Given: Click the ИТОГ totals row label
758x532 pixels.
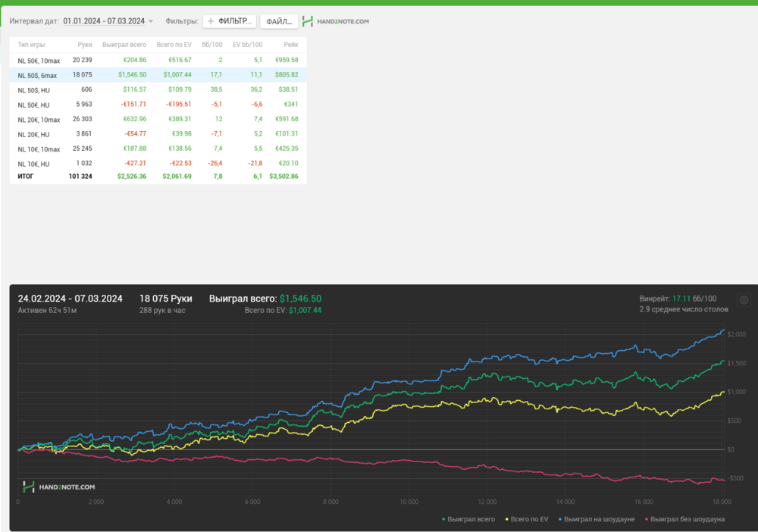Looking at the screenshot, I should (x=26, y=177).
